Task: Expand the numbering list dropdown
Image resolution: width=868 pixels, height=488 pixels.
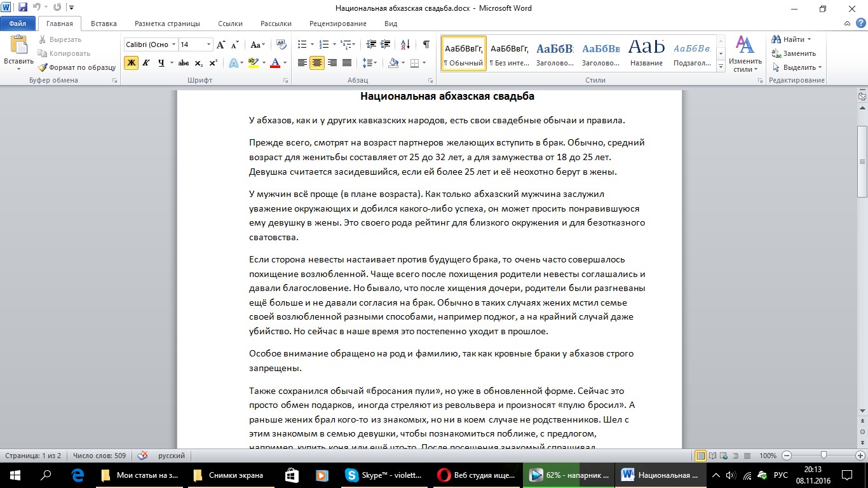Action: click(334, 44)
